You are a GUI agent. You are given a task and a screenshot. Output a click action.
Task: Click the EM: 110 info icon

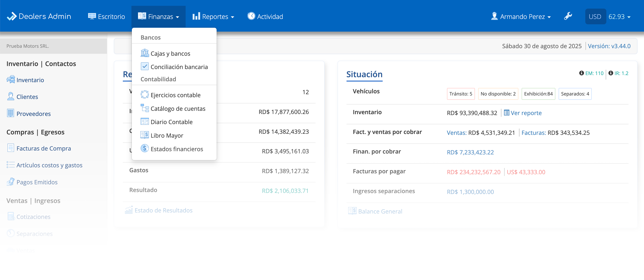[x=581, y=73]
